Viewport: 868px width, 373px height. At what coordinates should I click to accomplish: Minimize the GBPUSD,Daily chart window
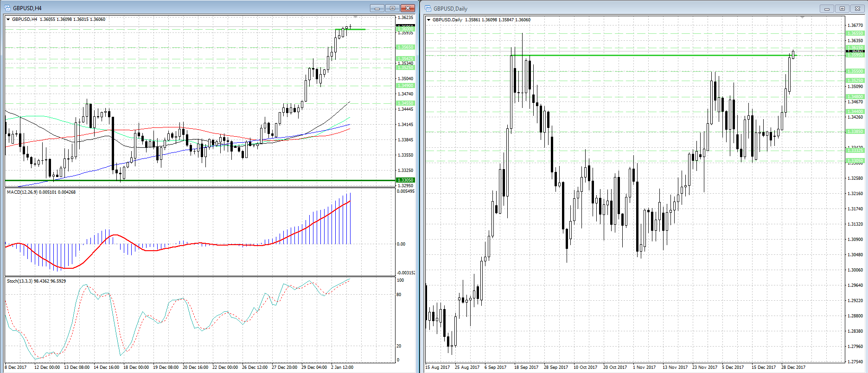click(x=826, y=9)
